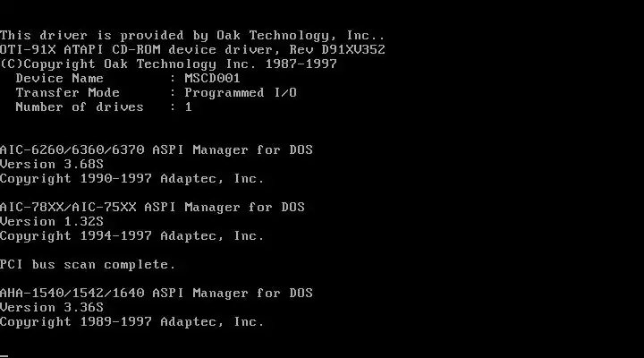
Task: Click the 'Version 3.68S' line
Action: (x=52, y=165)
